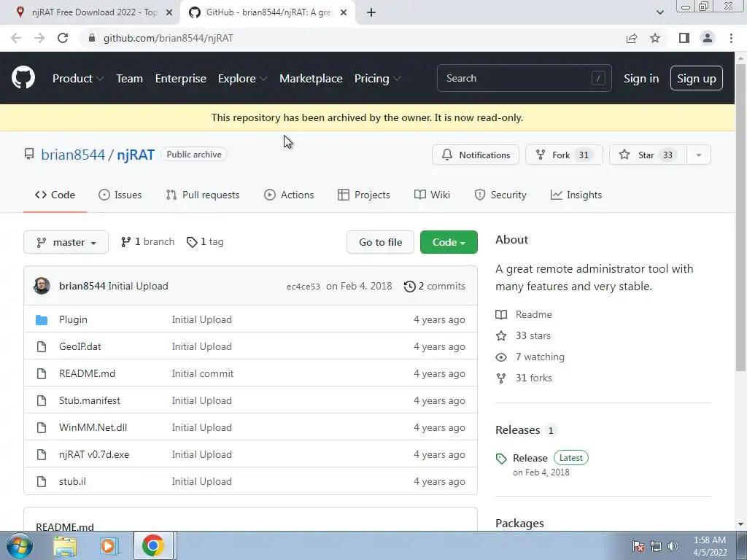The height and width of the screenshot is (560, 747).
Task: Open the brian8544 owner link
Action: pyautogui.click(x=73, y=155)
